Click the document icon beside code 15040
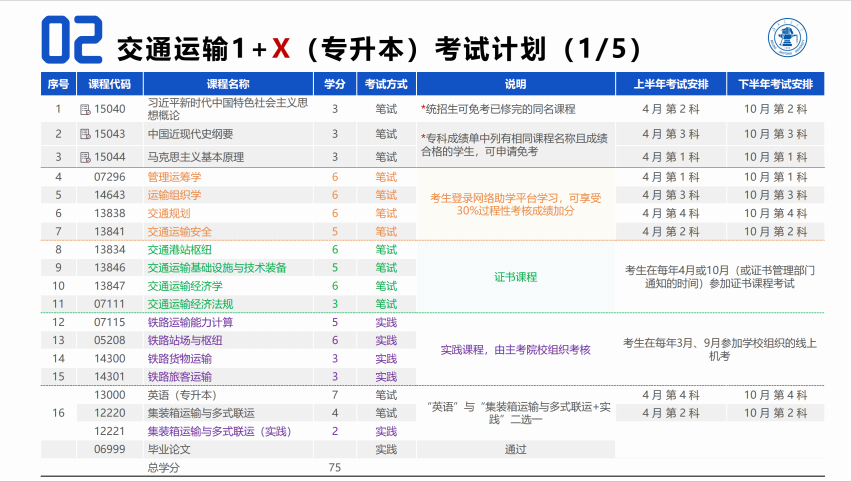Image resolution: width=851 pixels, height=482 pixels. pyautogui.click(x=85, y=109)
